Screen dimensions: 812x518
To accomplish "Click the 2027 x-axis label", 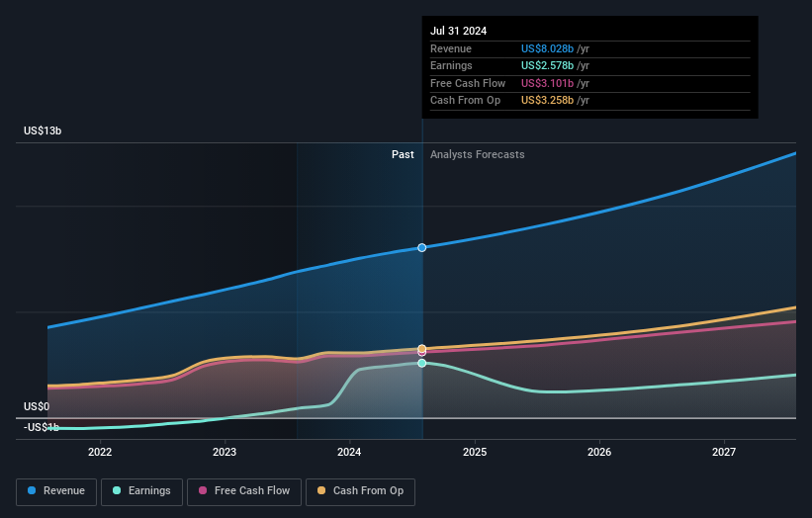I will 723,453.
